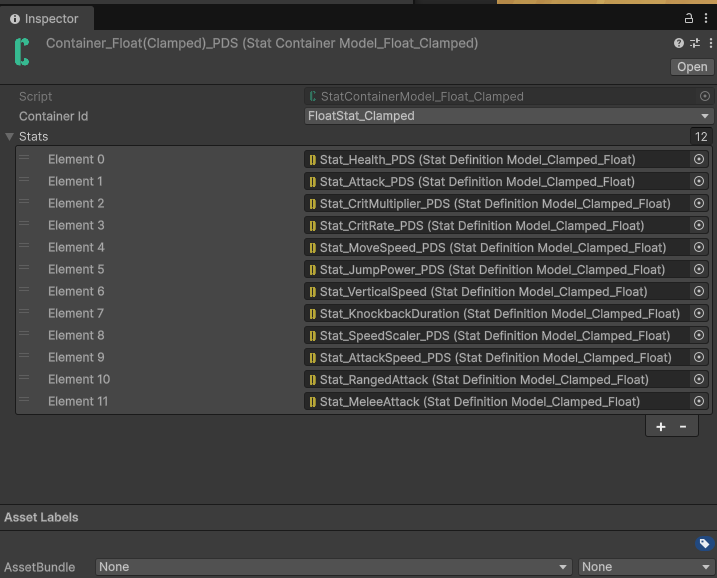Click Element 9 drag handle
The height and width of the screenshot is (578, 717).
click(24, 355)
